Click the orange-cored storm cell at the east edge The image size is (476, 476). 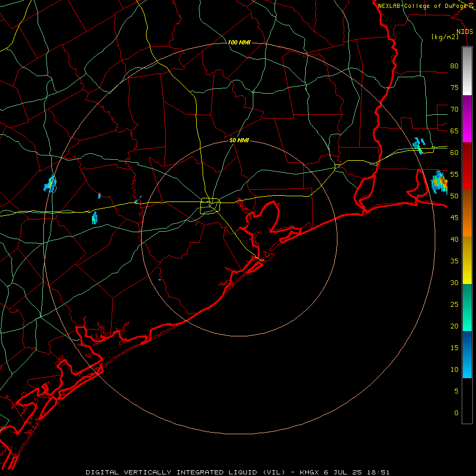click(440, 182)
